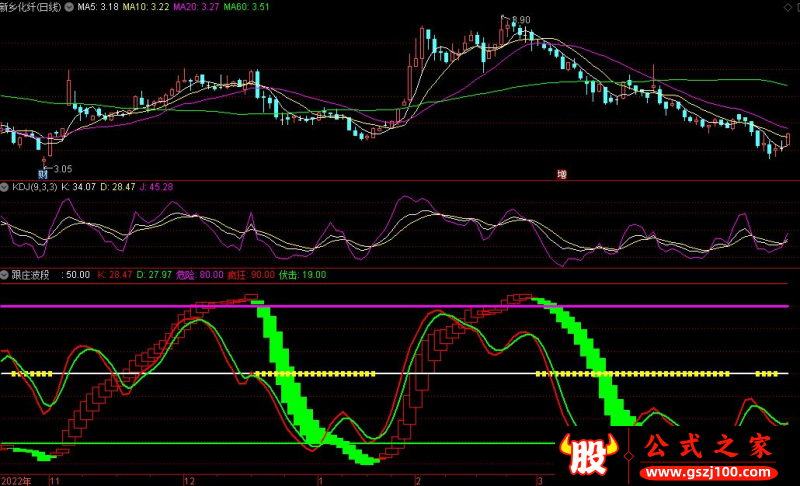Open the KDJ(9,3,3) indicator dropdown arrow

6,187
